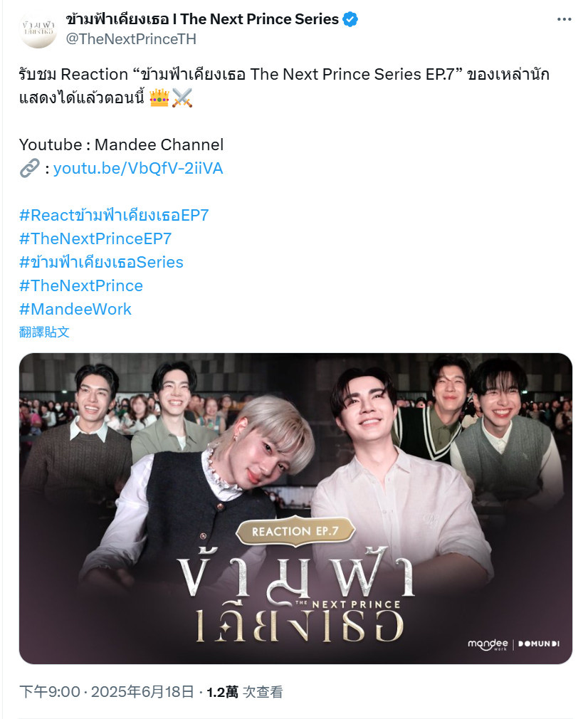588x719 pixels.
Task: Click the blue verified badge icon
Action: 350,19
